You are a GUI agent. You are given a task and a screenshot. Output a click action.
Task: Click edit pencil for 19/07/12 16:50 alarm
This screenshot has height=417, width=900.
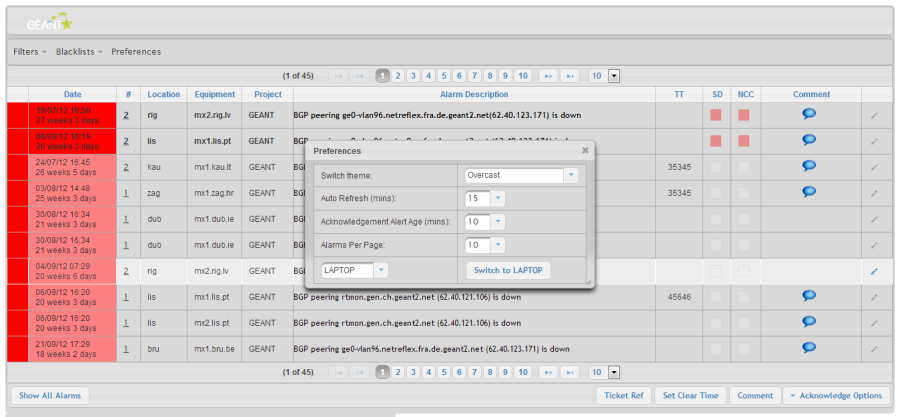[x=874, y=115]
